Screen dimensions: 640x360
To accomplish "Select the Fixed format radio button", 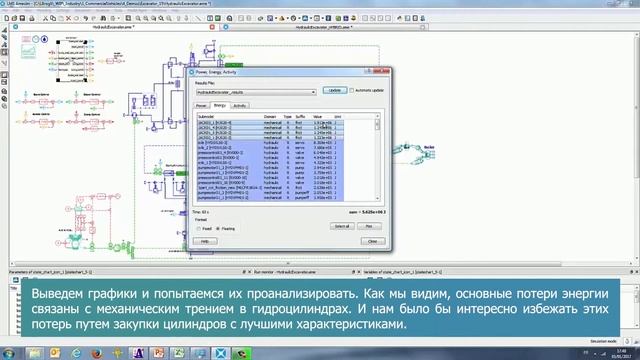I will 199,229.
